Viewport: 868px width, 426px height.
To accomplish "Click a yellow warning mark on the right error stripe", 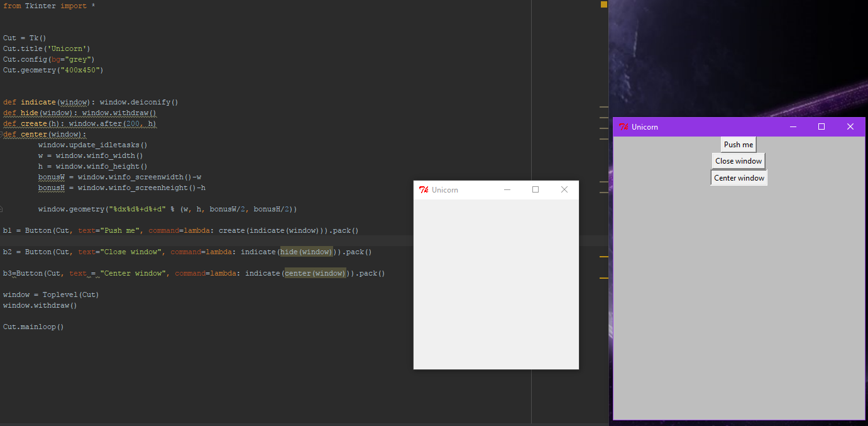I will (603, 257).
